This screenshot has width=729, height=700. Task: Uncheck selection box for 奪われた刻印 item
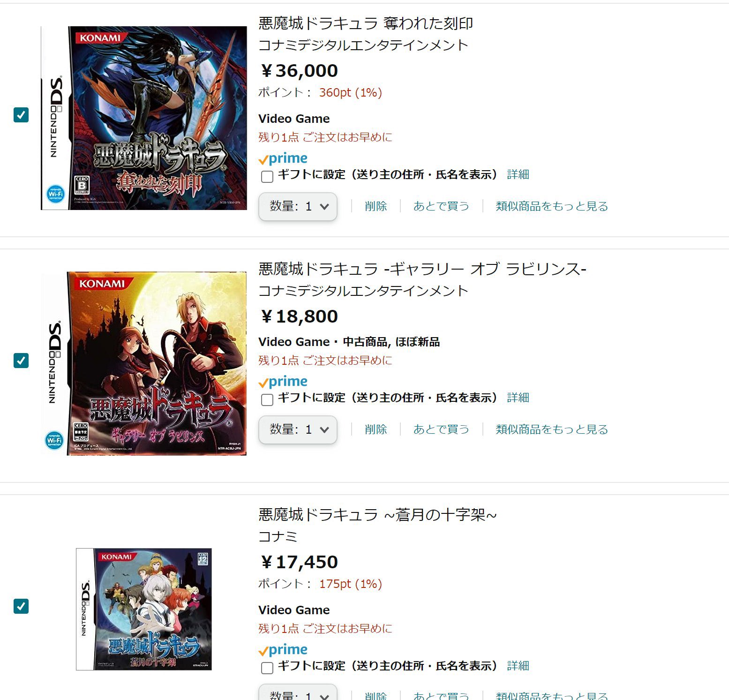pos(21,114)
